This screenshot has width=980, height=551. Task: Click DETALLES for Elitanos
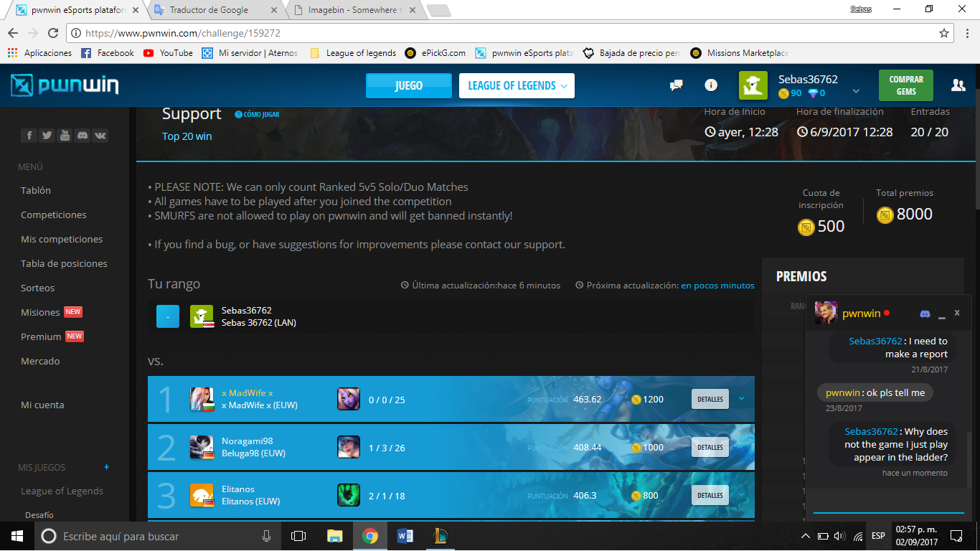710,495
